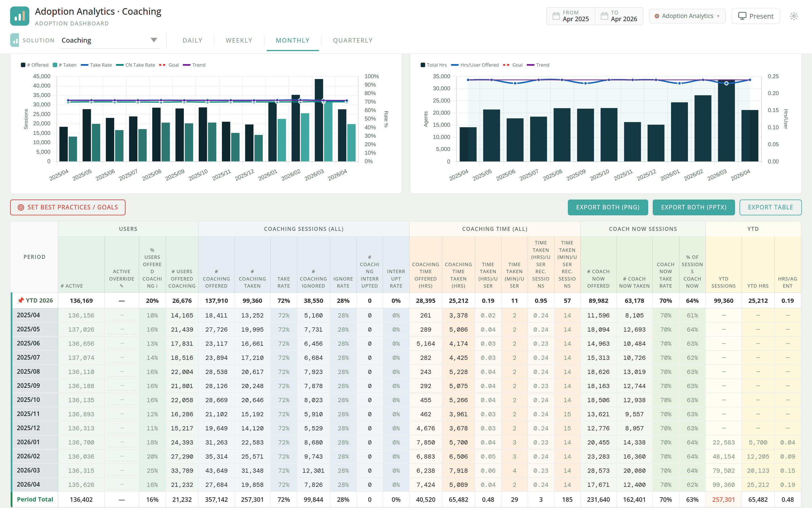Image resolution: width=812 pixels, height=508 pixels.
Task: Toggle Goal legend in sessions chart
Action: point(169,65)
